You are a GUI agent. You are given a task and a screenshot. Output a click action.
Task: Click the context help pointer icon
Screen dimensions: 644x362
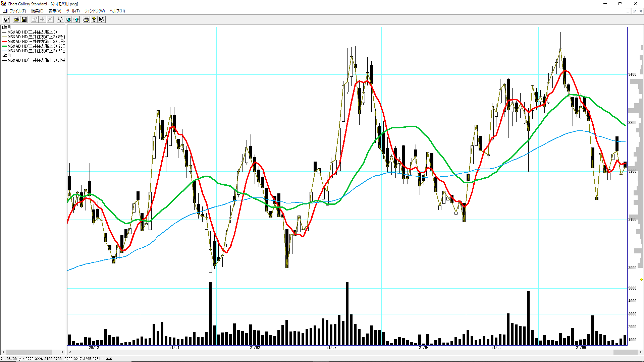tap(102, 19)
